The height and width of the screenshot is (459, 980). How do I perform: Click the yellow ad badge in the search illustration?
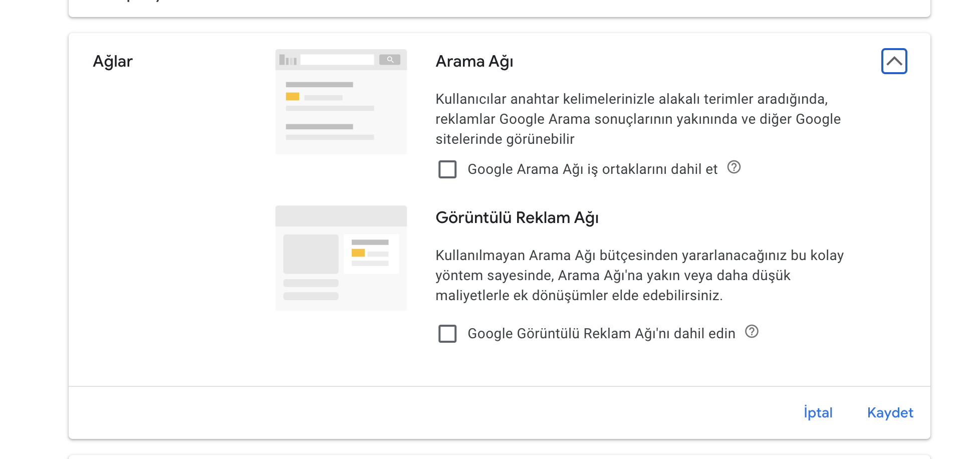(x=293, y=96)
